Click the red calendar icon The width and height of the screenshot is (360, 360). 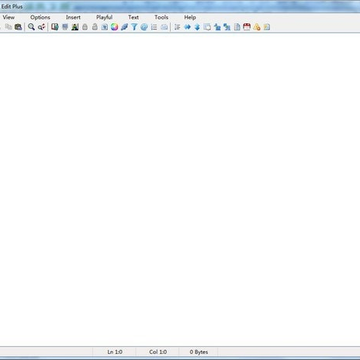pos(247,27)
